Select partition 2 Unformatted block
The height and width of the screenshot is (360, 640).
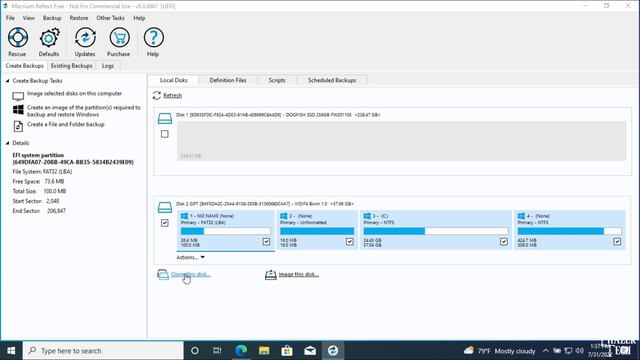click(317, 230)
